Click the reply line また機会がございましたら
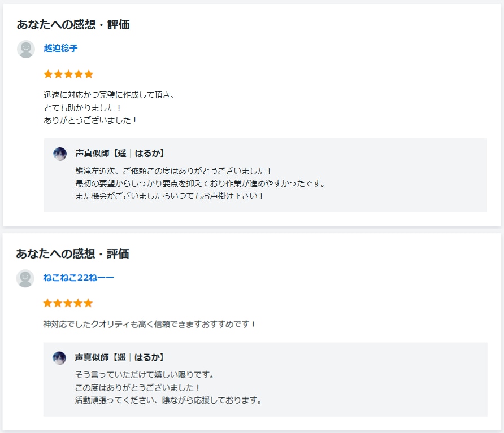The image size is (504, 433). pyautogui.click(x=170, y=196)
